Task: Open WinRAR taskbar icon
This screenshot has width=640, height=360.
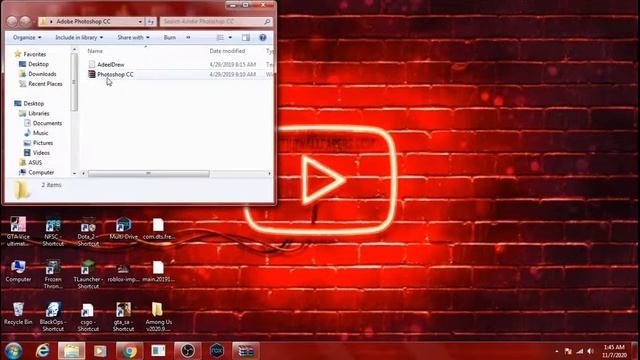Action: point(246,351)
